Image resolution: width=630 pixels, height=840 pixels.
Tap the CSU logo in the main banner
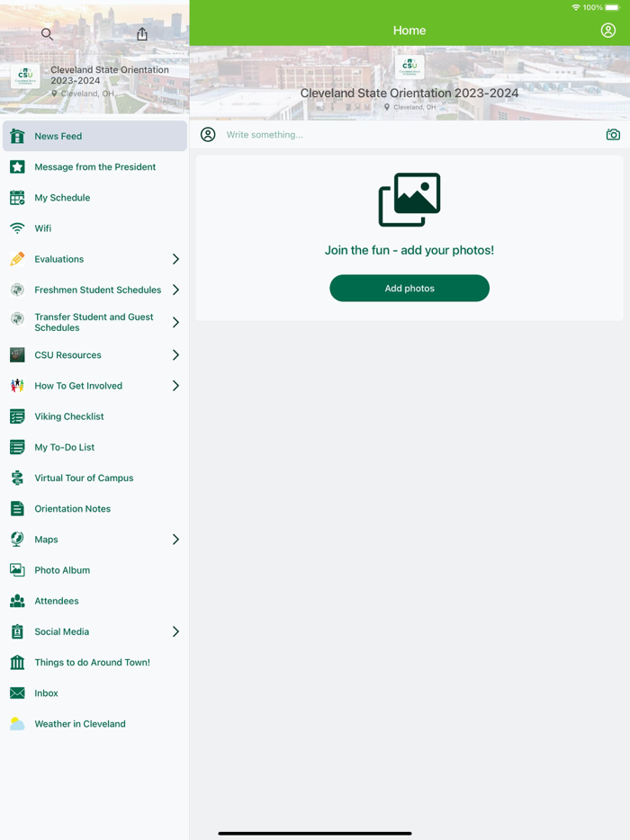pos(409,67)
